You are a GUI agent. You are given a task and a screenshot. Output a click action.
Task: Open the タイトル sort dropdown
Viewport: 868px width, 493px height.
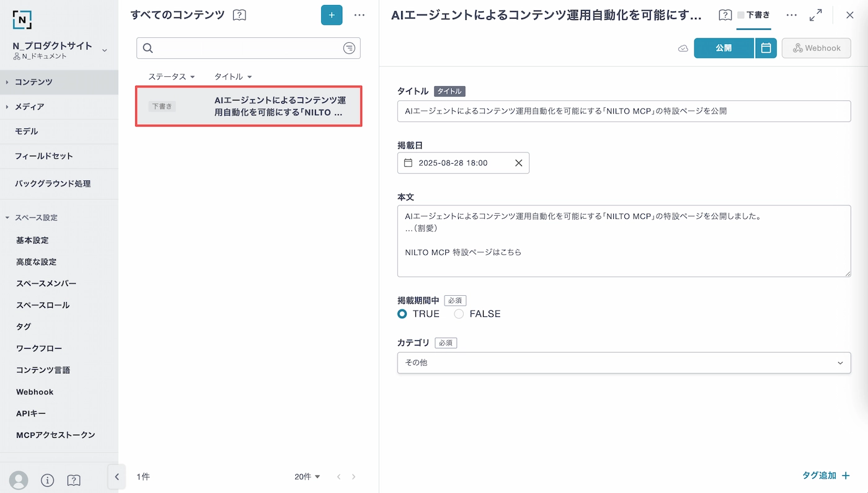point(233,76)
